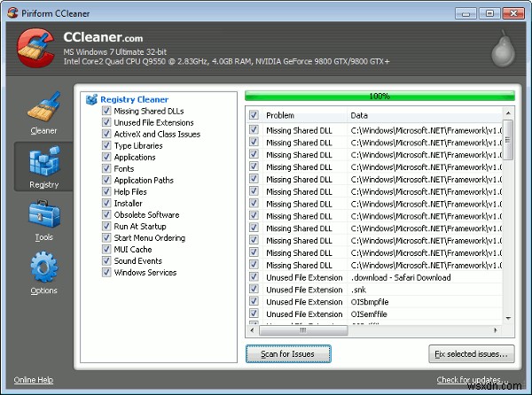Click the 100% green progress bar
This screenshot has width=532, height=395.
pyautogui.click(x=379, y=97)
